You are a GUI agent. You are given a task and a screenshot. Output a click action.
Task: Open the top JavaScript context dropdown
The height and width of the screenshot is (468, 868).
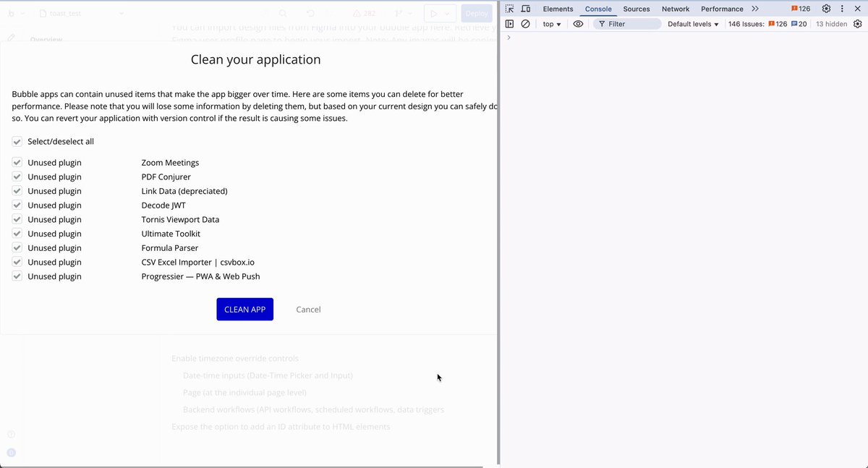tap(552, 24)
